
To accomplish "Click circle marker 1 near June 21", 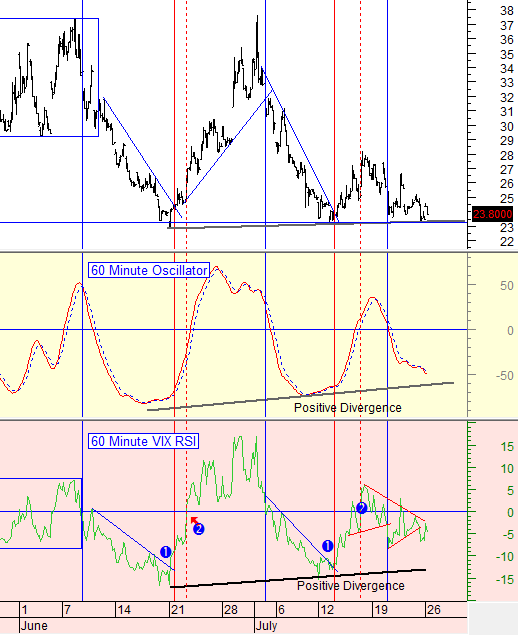I will click(166, 552).
